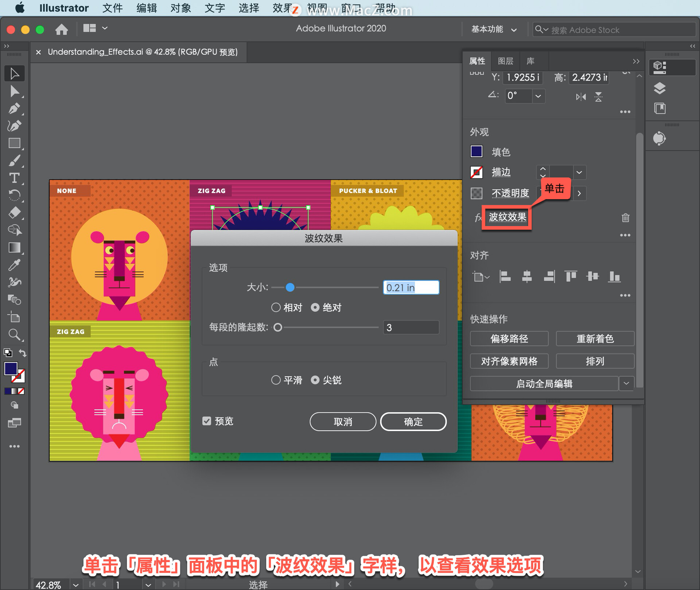Image resolution: width=700 pixels, height=590 pixels.
Task: Select the Type tool
Action: point(15,178)
